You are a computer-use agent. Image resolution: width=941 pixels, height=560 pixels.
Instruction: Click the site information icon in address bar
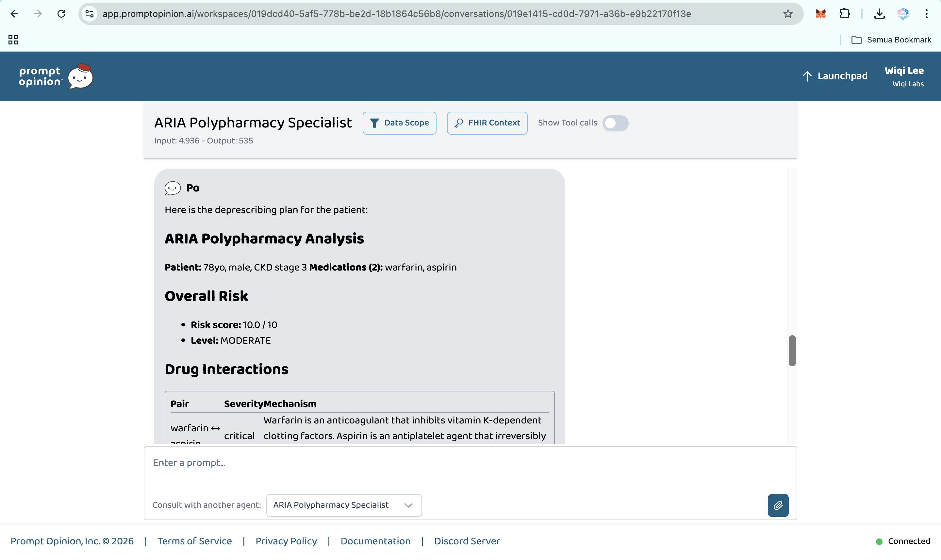tap(90, 14)
